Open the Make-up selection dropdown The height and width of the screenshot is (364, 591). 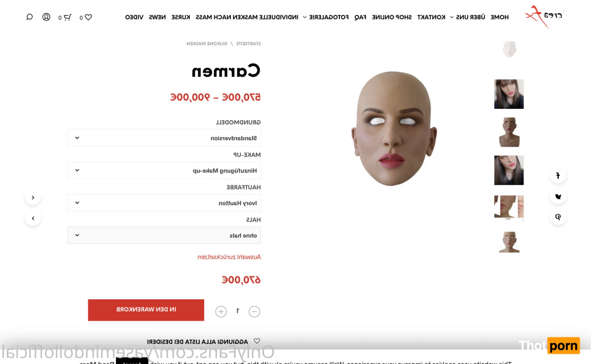click(x=164, y=170)
